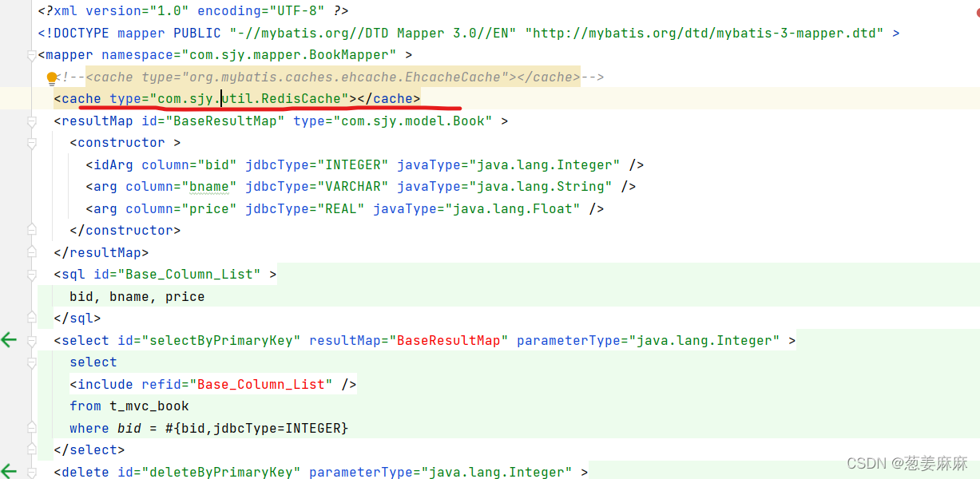Viewport: 980px width, 479px height.
Task: Click fold marker at closing select tag
Action: point(32,449)
